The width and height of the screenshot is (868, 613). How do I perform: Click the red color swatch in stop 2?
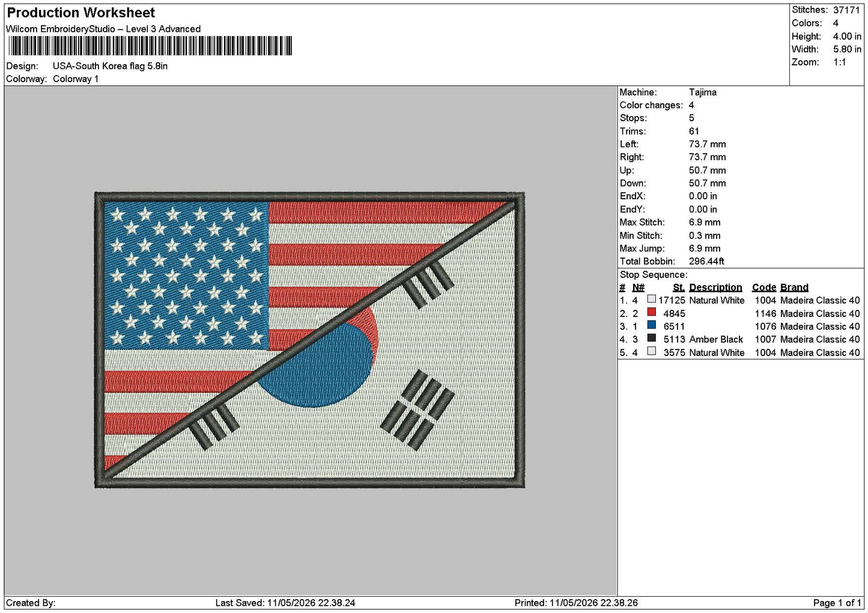[651, 312]
